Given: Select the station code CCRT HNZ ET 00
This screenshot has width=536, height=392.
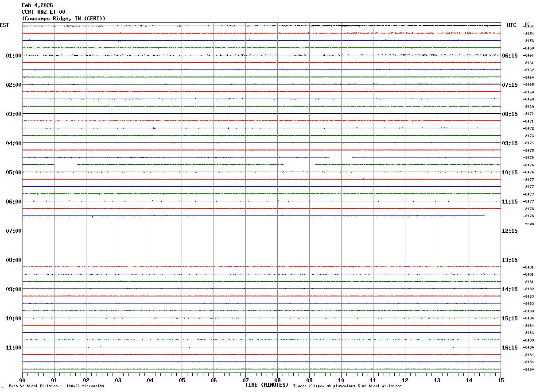Looking at the screenshot, I should coord(43,12).
